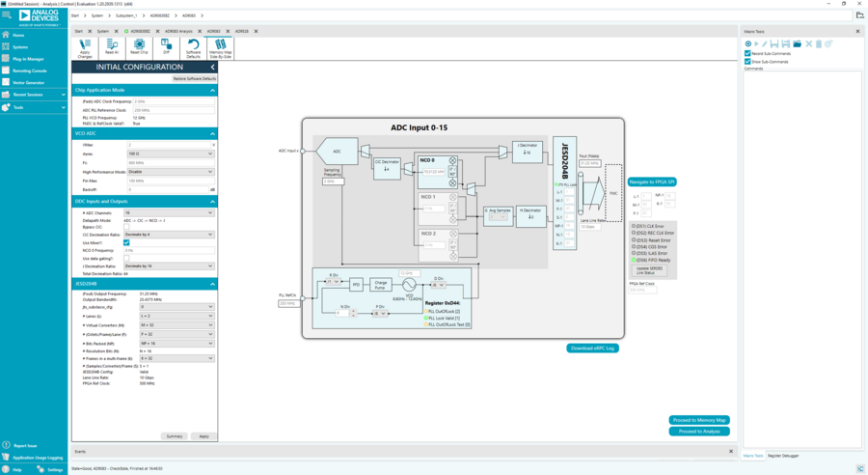Open the Vector Generator in sidebar
The image size is (868, 475).
(x=28, y=83)
